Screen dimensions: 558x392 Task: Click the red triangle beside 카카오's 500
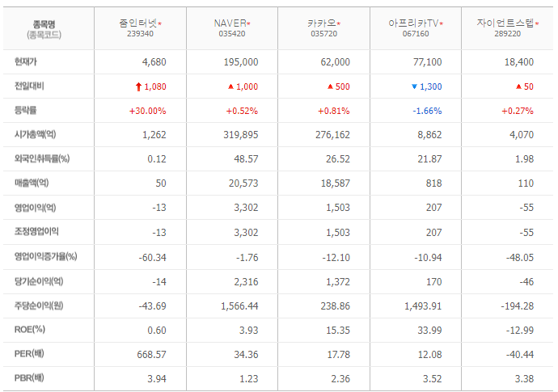click(x=330, y=86)
